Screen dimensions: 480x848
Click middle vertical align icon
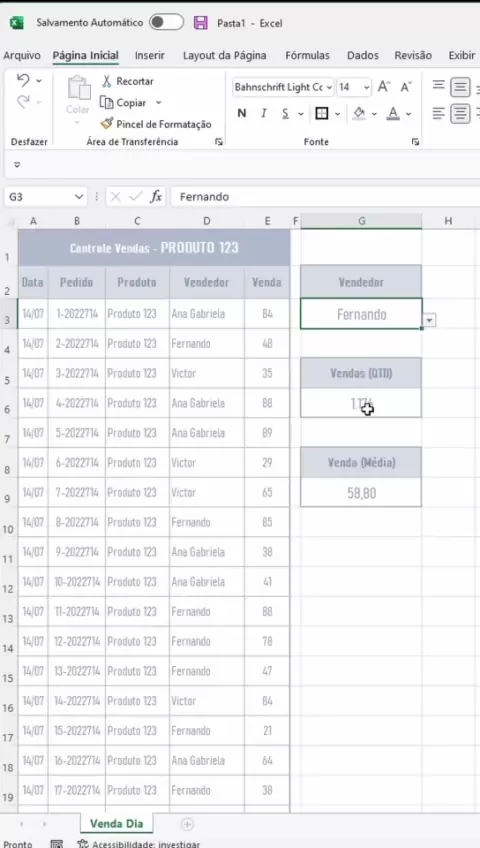click(x=460, y=87)
